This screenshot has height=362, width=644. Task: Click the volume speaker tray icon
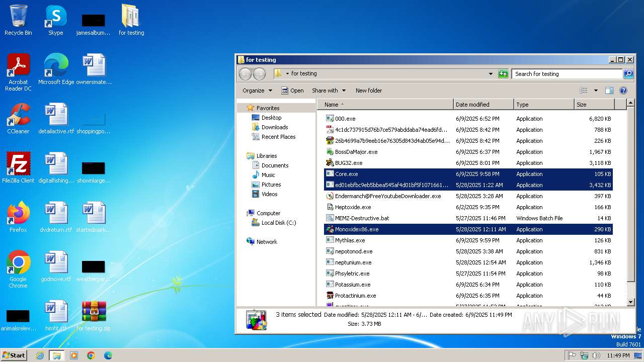tap(597, 355)
